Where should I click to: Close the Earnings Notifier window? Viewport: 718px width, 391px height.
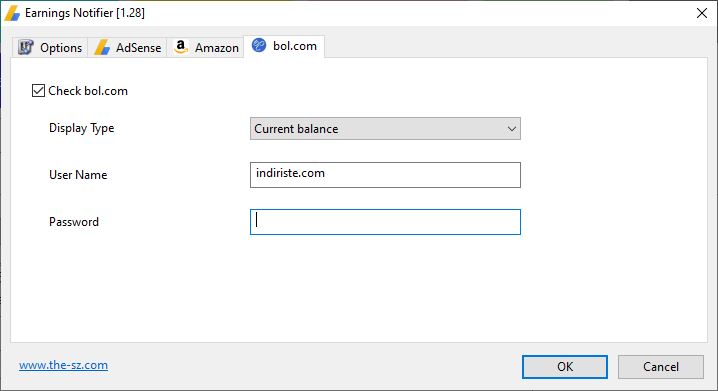pos(702,13)
